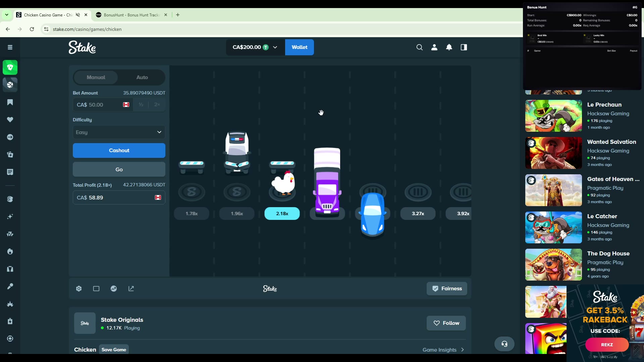The height and width of the screenshot is (362, 644).
Task: Switch to Manual betting mode
Action: 96,77
